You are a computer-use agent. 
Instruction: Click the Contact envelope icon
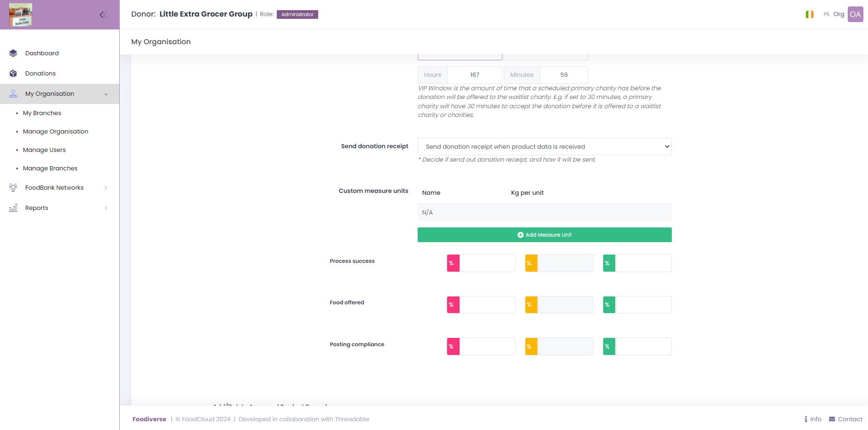pos(832,419)
